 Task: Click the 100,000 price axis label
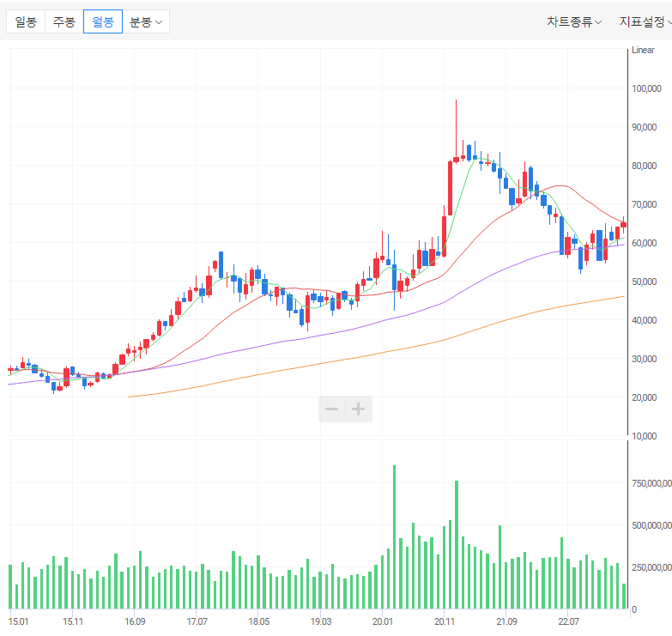click(x=646, y=88)
